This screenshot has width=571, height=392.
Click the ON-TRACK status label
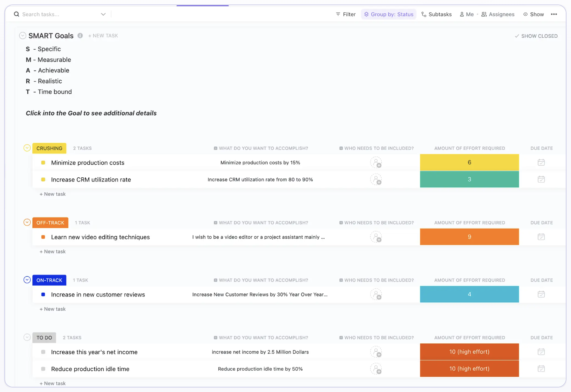coord(49,280)
